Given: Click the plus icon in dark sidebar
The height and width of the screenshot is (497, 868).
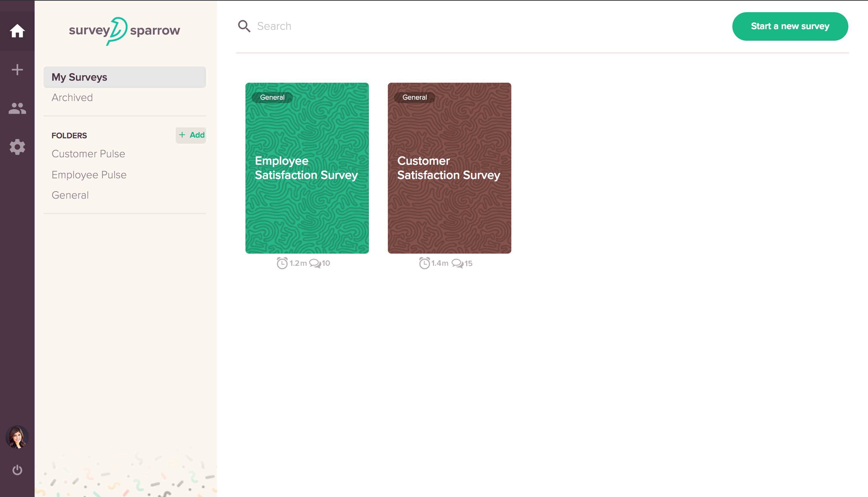Looking at the screenshot, I should (17, 70).
